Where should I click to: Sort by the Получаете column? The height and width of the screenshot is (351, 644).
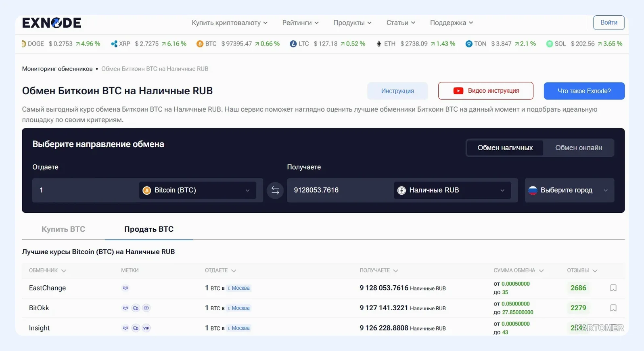click(378, 270)
